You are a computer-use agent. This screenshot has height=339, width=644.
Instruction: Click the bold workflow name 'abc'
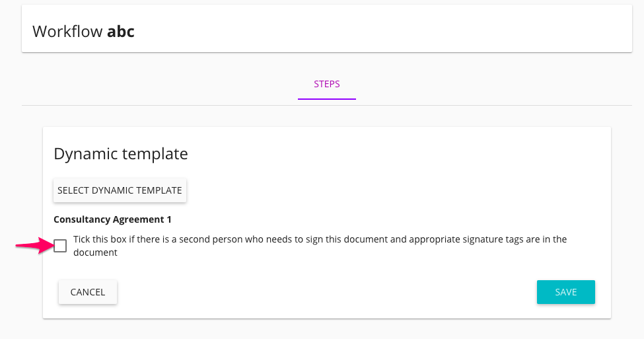121,31
